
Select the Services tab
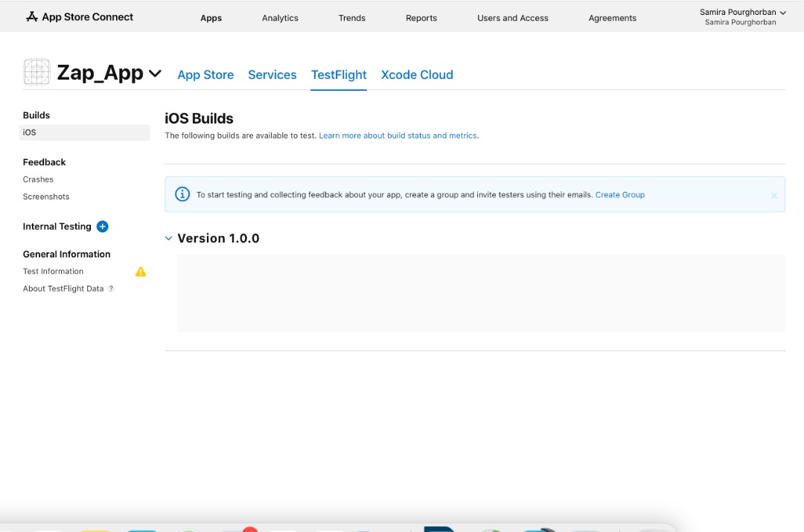272,74
